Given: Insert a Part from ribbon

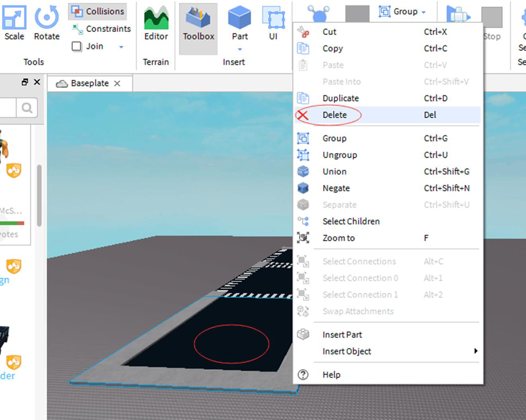Looking at the screenshot, I should click(240, 23).
